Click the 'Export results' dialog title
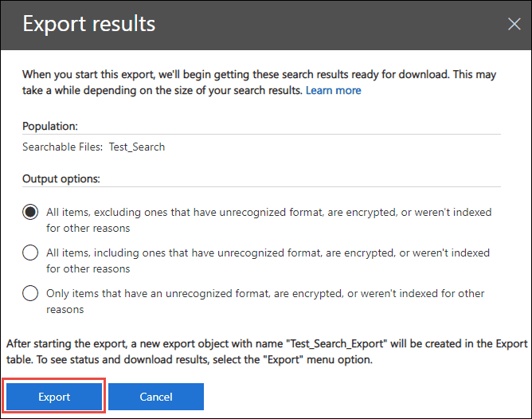This screenshot has height=419, width=532. [x=89, y=24]
